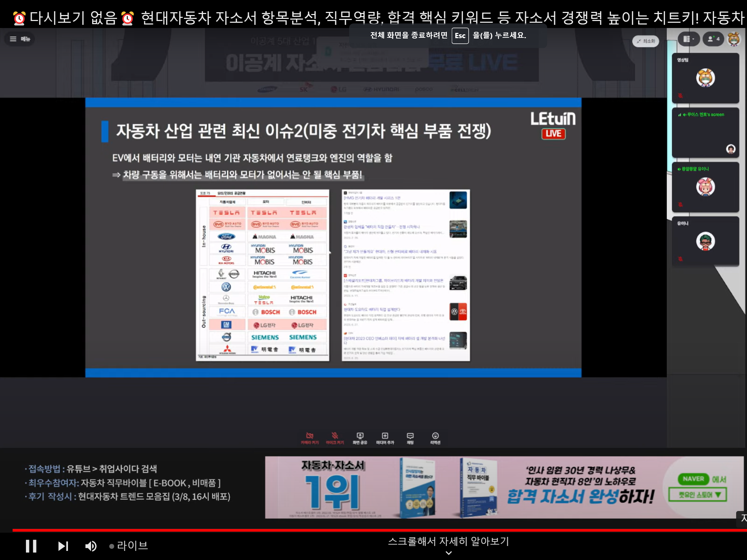Select the 영상팀 participant tile

(705, 78)
